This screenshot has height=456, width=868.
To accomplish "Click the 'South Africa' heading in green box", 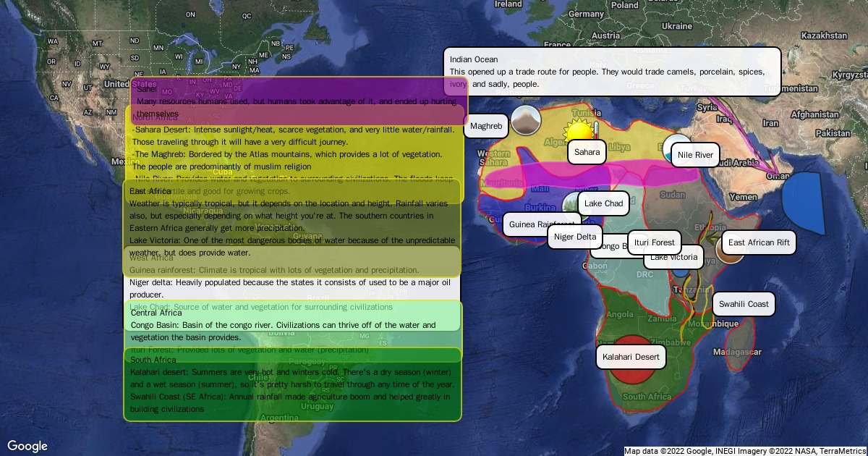I will click(153, 360).
